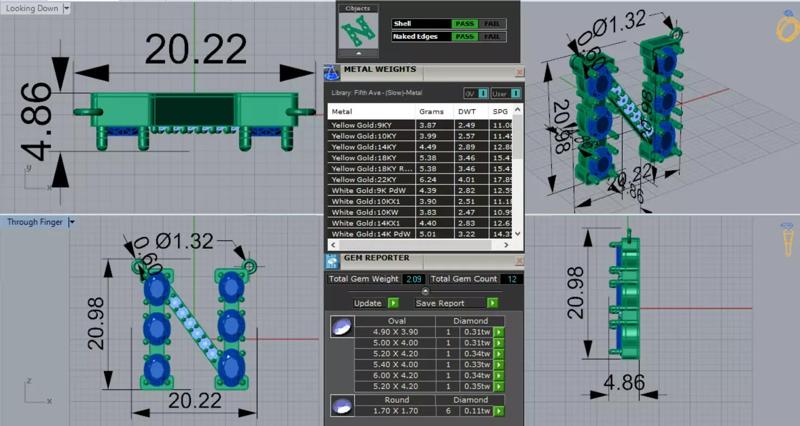Select the Round diamond gem icon
Screen dimensions: 800x426
point(341,405)
